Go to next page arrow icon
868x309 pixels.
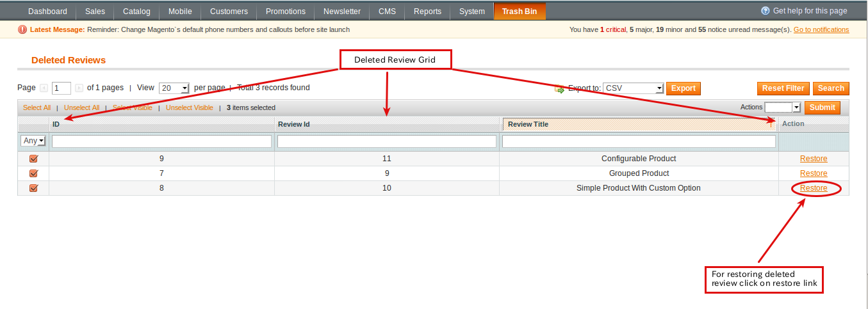79,88
